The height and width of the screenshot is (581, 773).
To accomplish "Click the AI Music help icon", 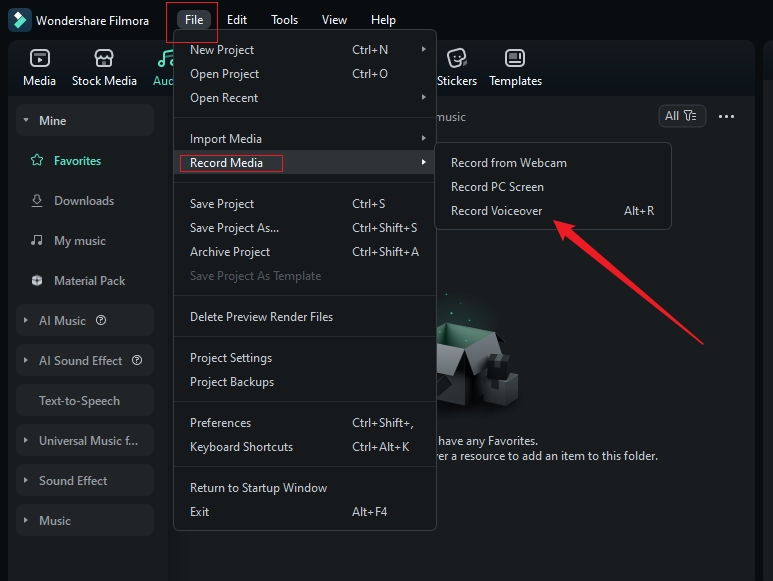I will click(101, 320).
